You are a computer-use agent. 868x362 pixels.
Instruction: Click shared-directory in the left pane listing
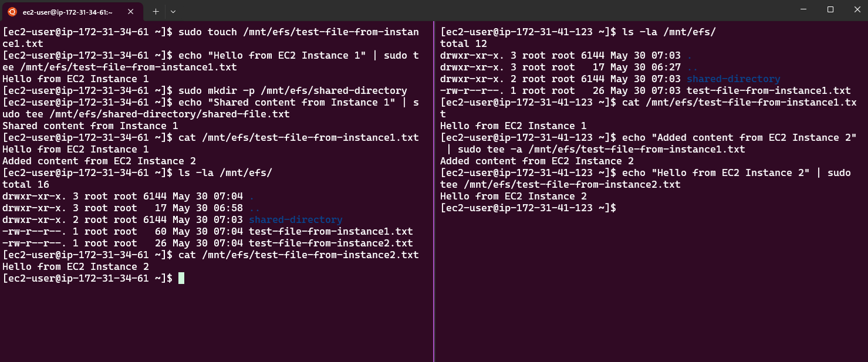click(296, 219)
